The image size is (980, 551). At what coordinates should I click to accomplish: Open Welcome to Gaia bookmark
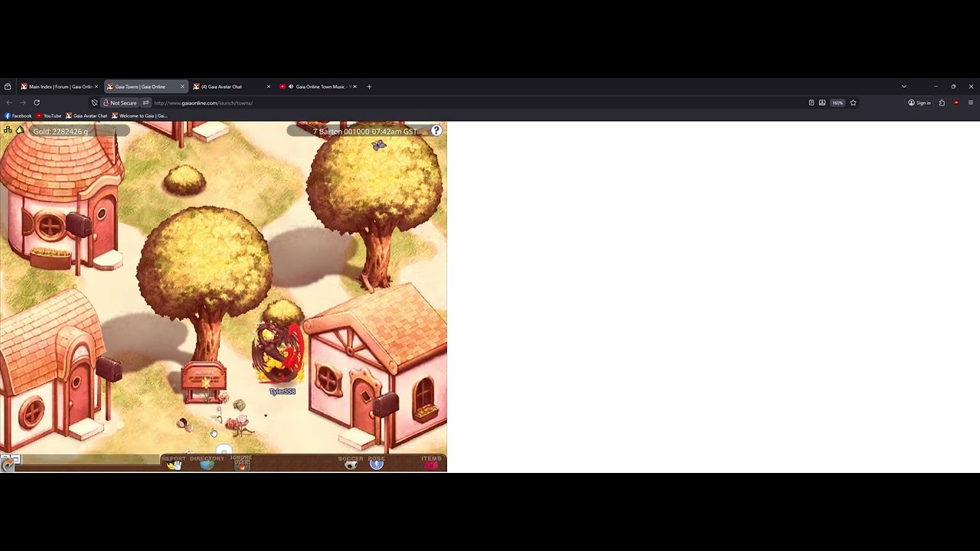tap(139, 116)
